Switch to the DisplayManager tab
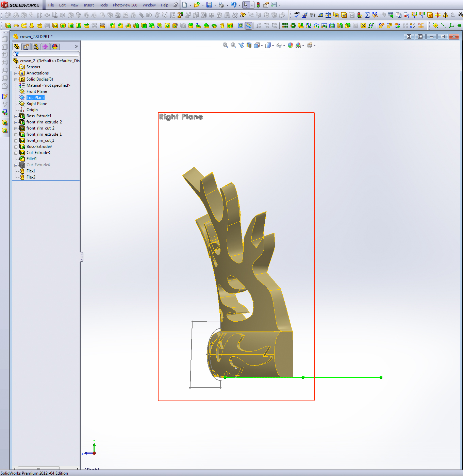Image resolution: width=463 pixels, height=476 pixels. tap(55, 47)
